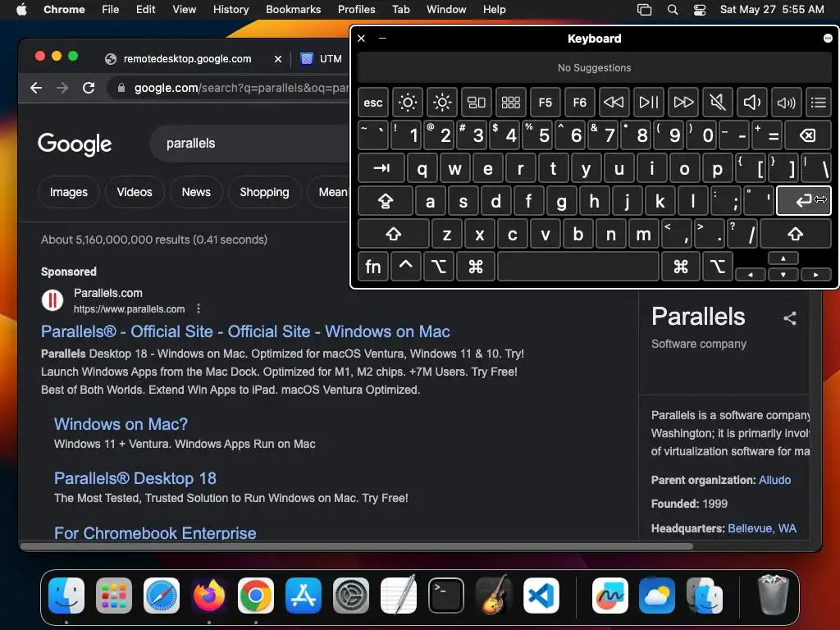Screen dimensions: 840x630
Task: Open the Bellevue, WA link
Action: [762, 529]
